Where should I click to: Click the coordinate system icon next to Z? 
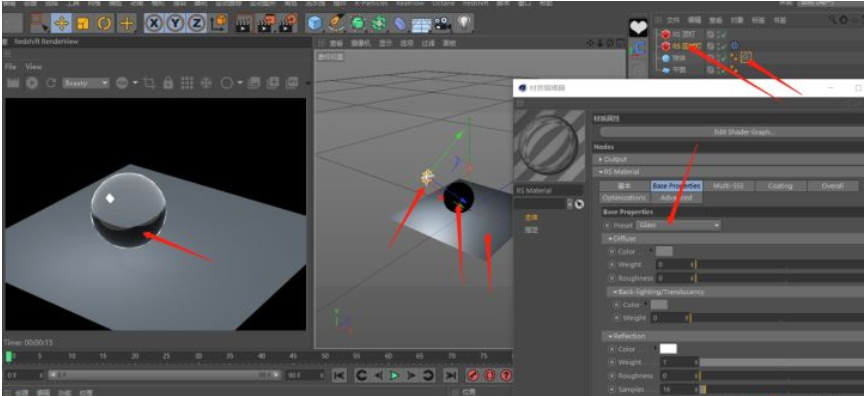tap(219, 23)
